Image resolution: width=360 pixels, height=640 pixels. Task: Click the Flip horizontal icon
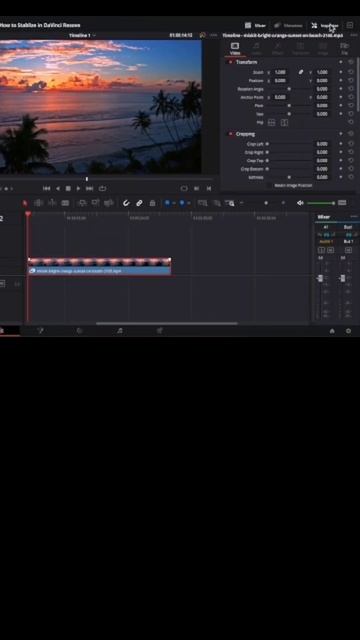point(271,122)
